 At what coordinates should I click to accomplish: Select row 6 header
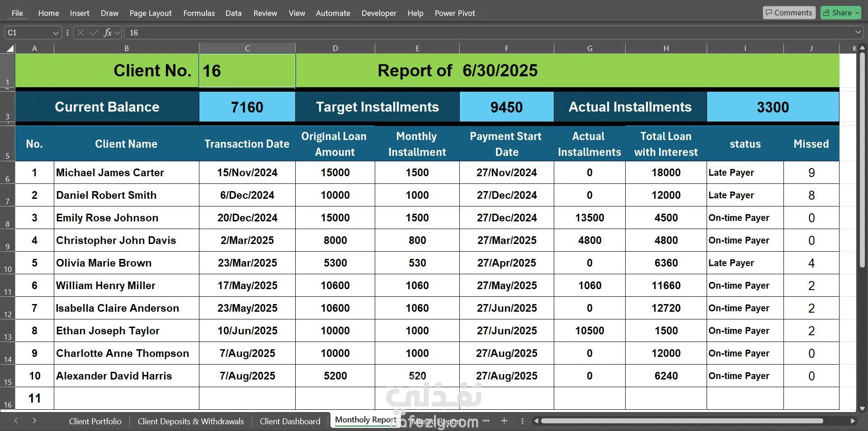click(x=8, y=173)
